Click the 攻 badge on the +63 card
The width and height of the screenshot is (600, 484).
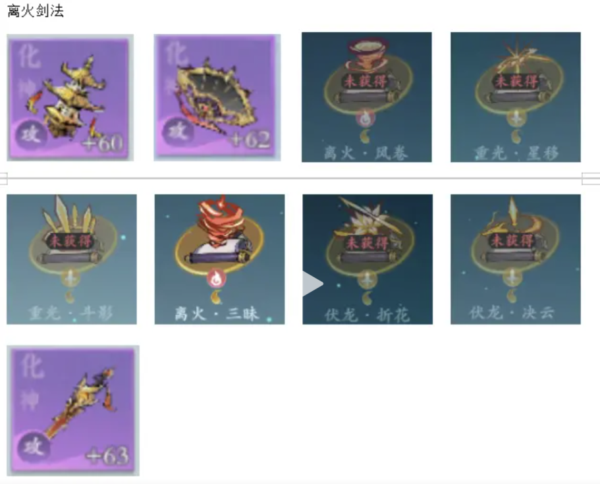(34, 447)
